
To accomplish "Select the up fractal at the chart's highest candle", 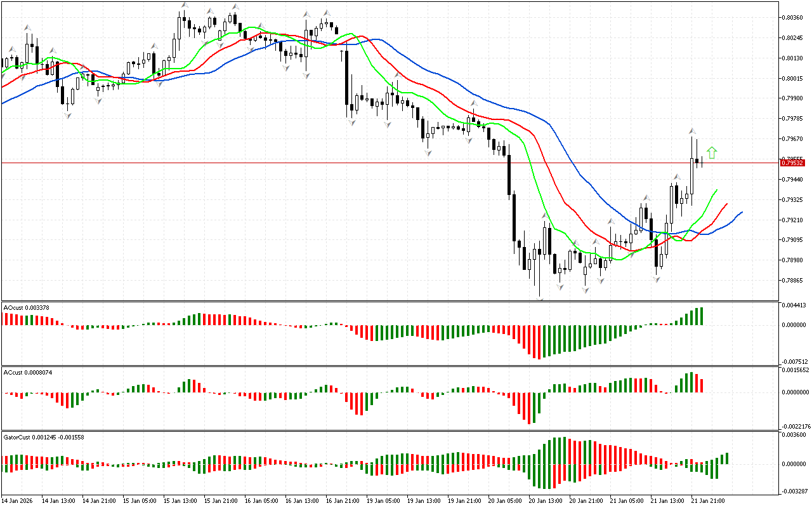I will pyautogui.click(x=184, y=5).
